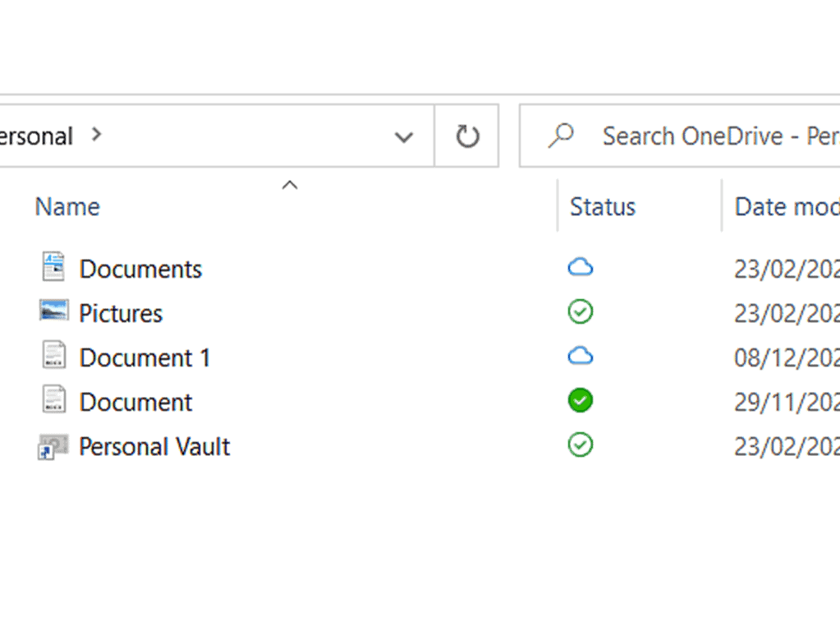Click the Personal Vault lock folder icon
The height and width of the screenshot is (631, 840).
(x=53, y=445)
